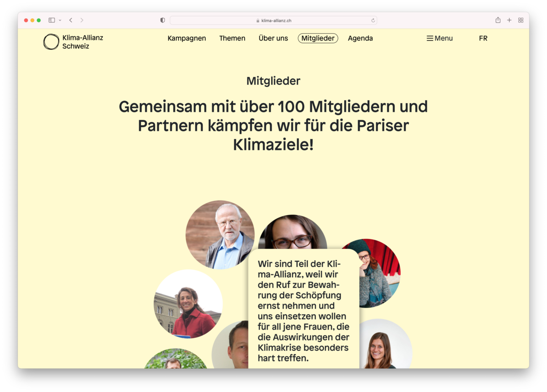Open a new tab with plus icon
Image resolution: width=547 pixels, height=392 pixels.
coord(509,20)
